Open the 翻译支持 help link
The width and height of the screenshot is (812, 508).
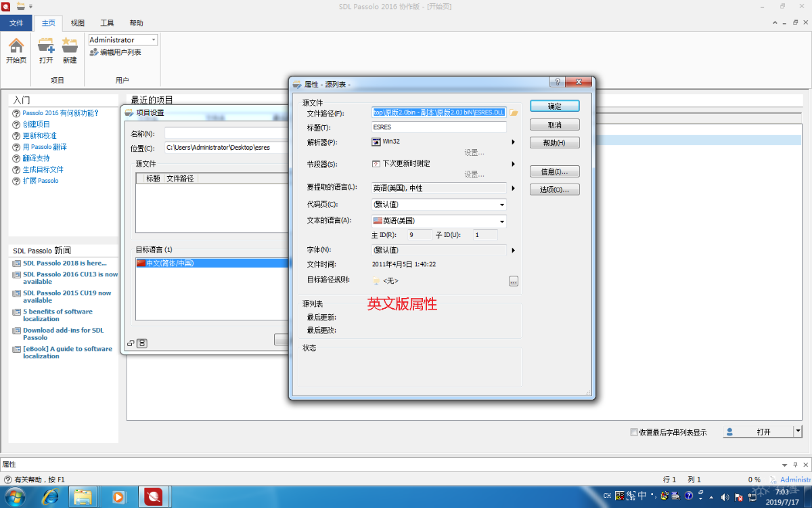pyautogui.click(x=37, y=158)
